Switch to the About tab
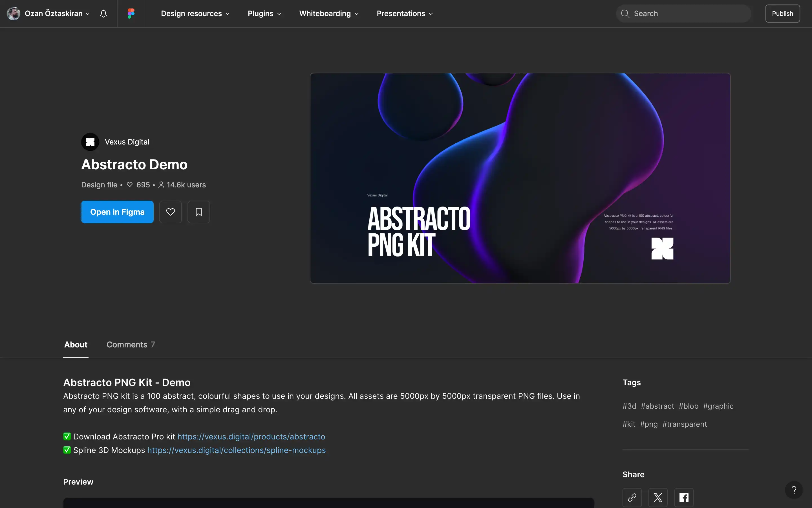The image size is (812, 508). pyautogui.click(x=76, y=344)
